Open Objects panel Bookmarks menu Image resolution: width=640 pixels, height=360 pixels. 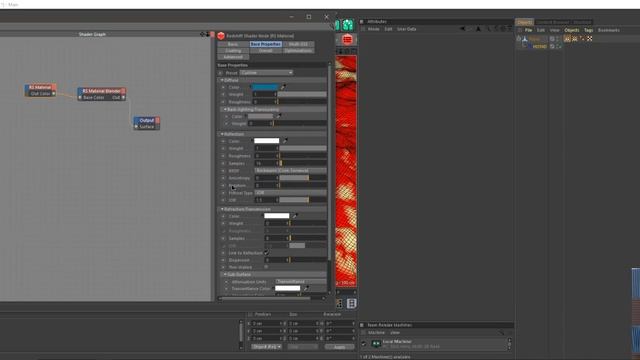[x=609, y=30]
